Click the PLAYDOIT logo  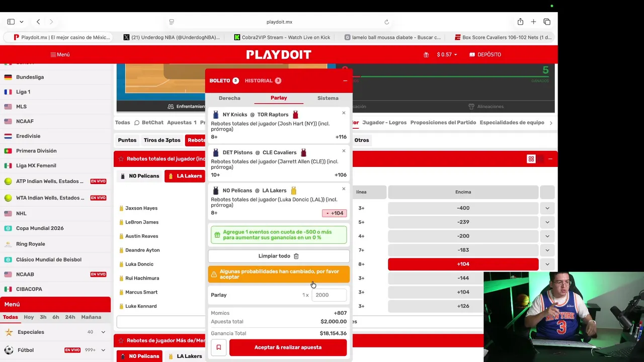(x=279, y=54)
